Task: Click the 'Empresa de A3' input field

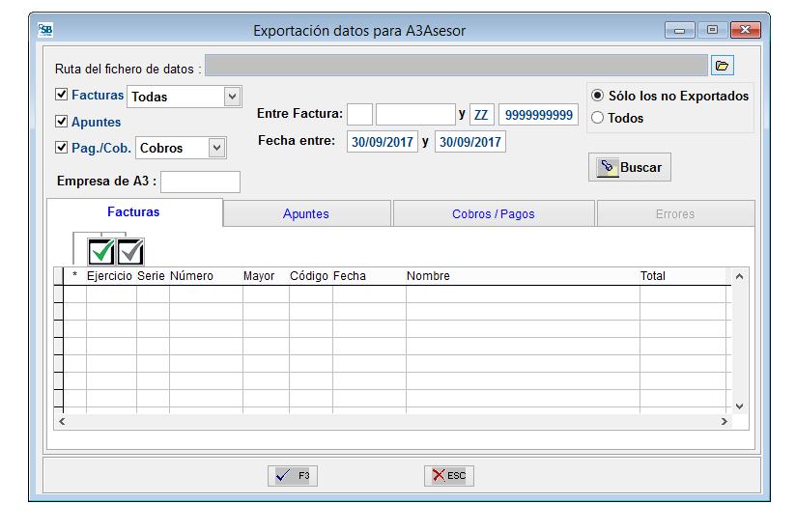Action: (x=201, y=182)
